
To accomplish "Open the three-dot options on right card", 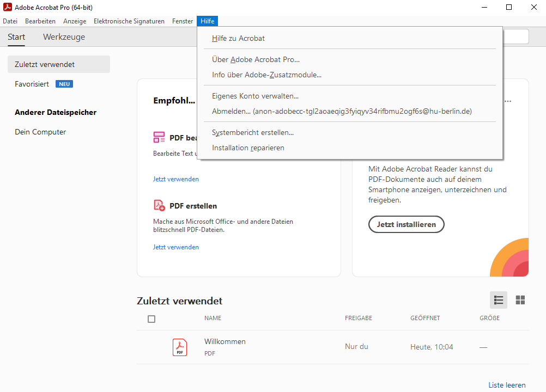I will (508, 101).
